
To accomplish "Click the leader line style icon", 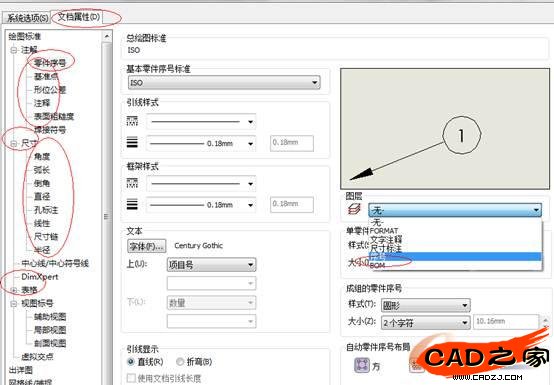I will [132, 121].
